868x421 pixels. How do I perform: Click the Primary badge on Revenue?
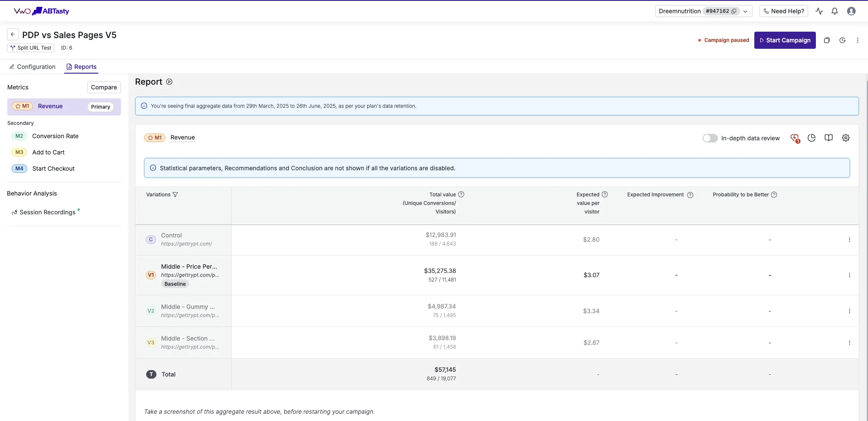pyautogui.click(x=100, y=107)
